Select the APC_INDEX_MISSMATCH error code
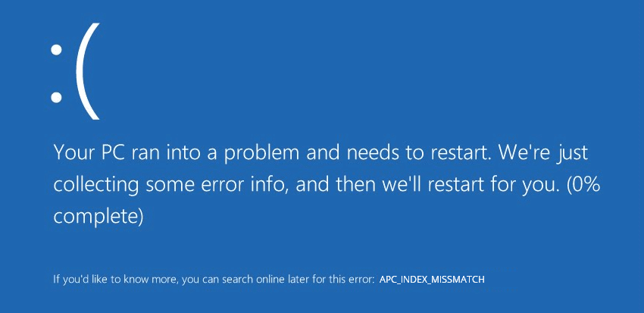Viewport: 644px width, 313px height. click(432, 280)
